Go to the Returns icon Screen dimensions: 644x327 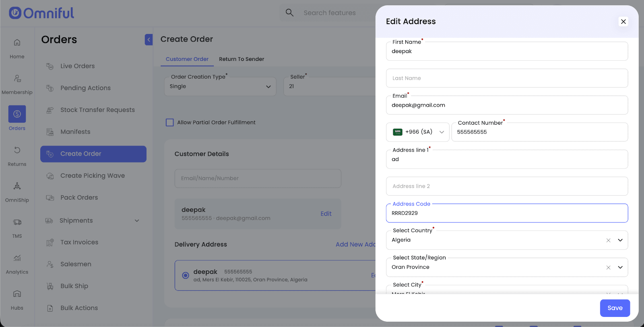[x=17, y=150]
